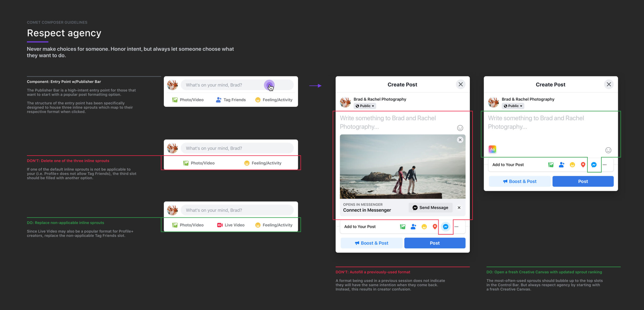Click Boost & Post in left Create Post

click(x=371, y=243)
